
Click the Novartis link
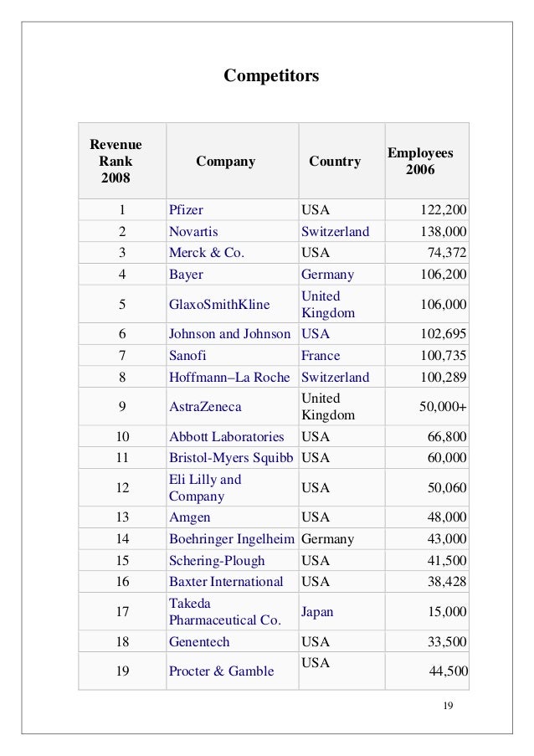(x=193, y=231)
